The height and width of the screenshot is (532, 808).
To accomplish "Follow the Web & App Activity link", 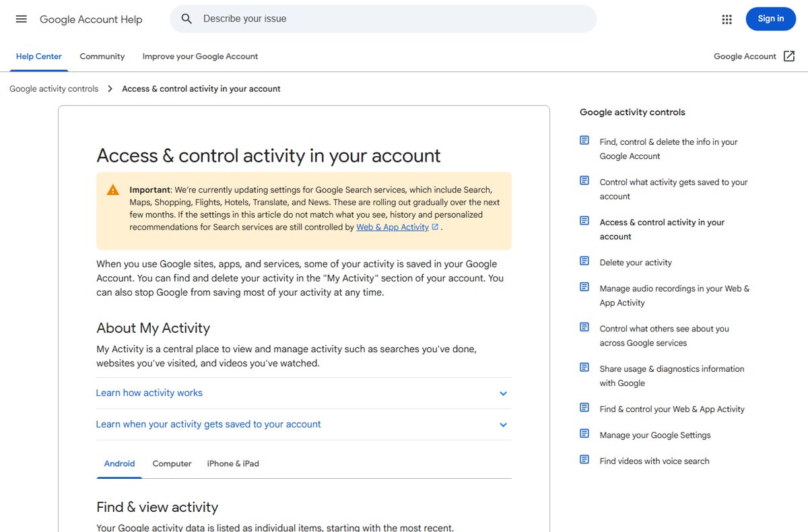I will tap(393, 228).
